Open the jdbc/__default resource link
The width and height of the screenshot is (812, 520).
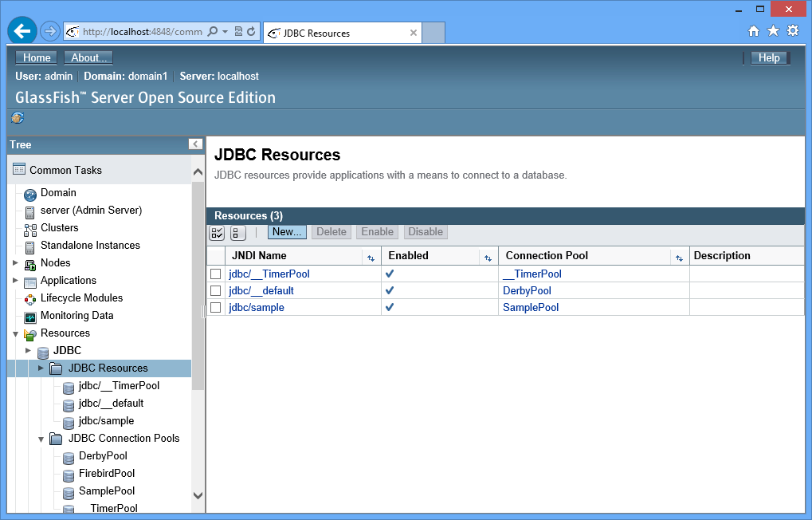coord(261,290)
